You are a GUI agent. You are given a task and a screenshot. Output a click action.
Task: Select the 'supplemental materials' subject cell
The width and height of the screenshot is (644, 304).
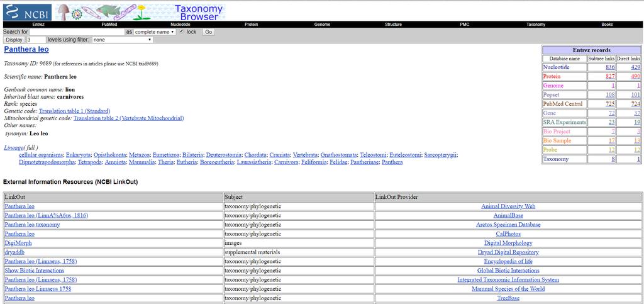tap(299, 252)
